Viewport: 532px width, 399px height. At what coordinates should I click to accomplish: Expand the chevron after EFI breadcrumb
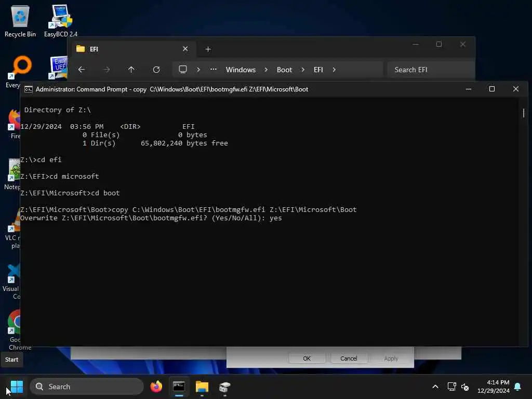point(334,70)
